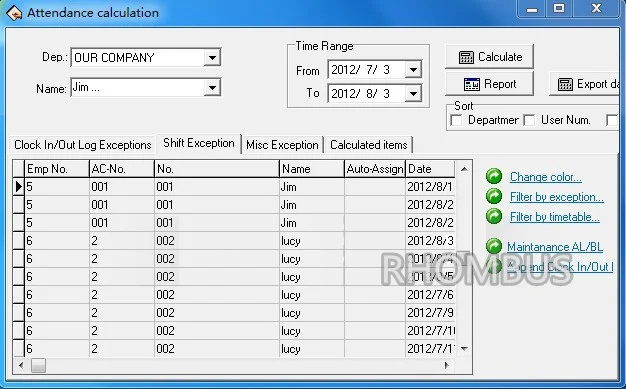Viewport: 626px width, 389px height.
Task: Click green arrow icon beside Change color
Action: [494, 176]
